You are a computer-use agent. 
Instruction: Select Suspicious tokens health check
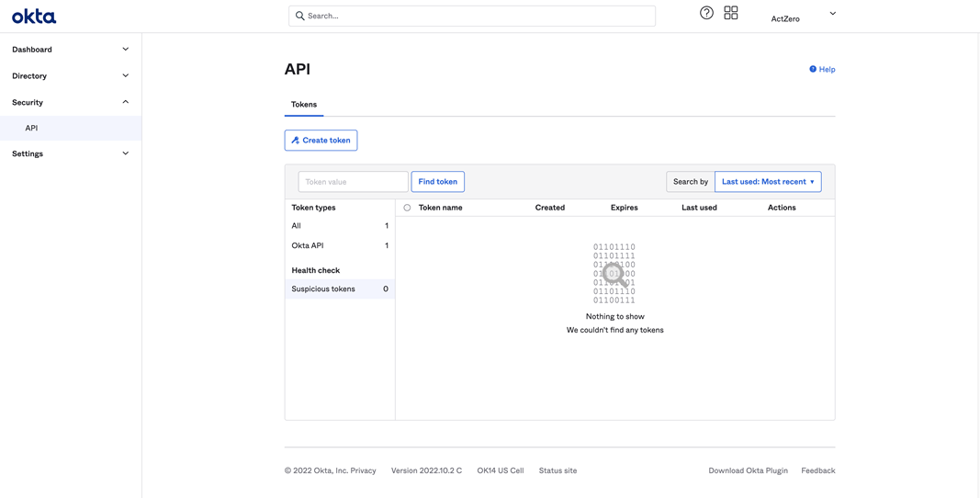(340, 289)
